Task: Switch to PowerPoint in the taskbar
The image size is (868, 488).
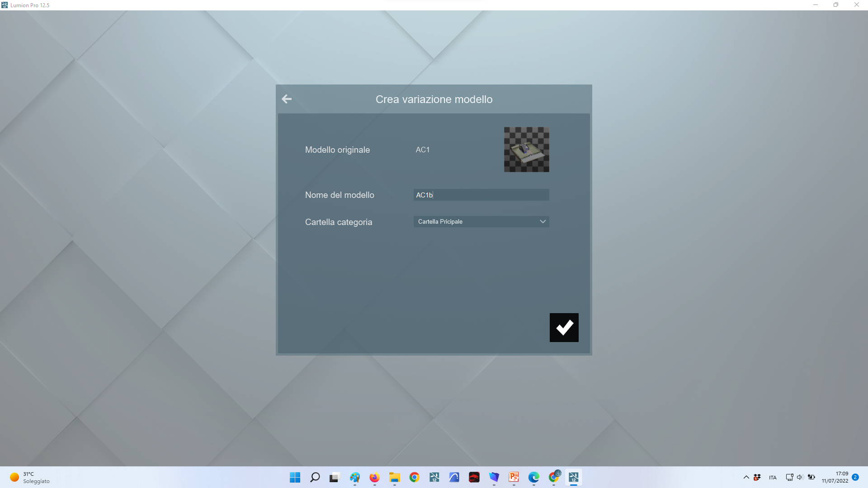Action: point(514,477)
